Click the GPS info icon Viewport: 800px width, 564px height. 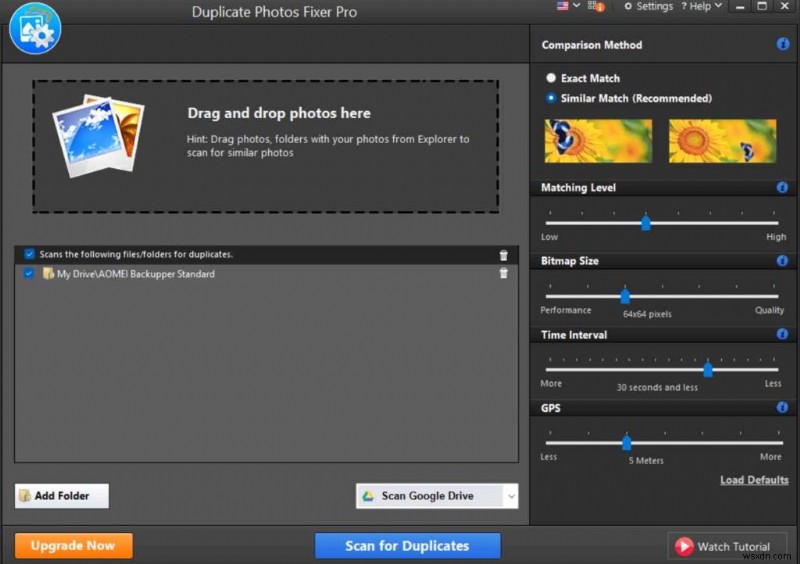click(x=782, y=407)
